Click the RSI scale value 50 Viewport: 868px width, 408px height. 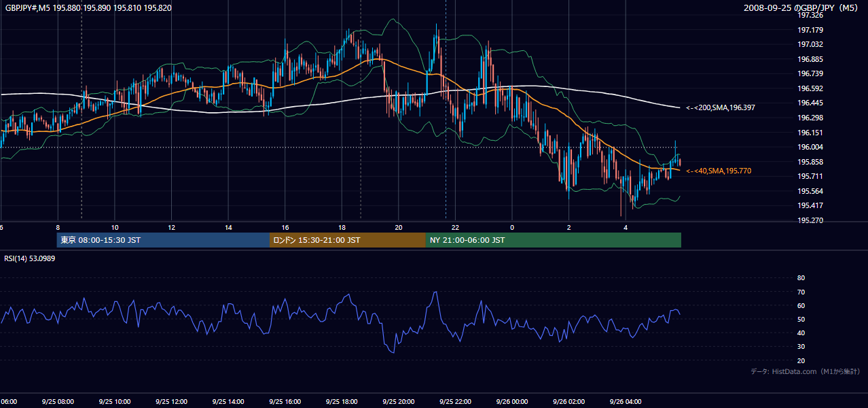point(801,319)
